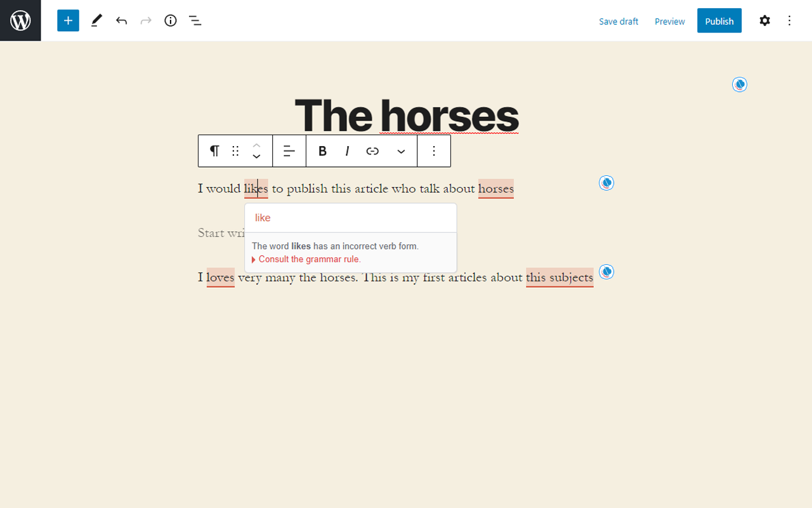Undo the last edit
The image size is (812, 508).
coord(121,20)
